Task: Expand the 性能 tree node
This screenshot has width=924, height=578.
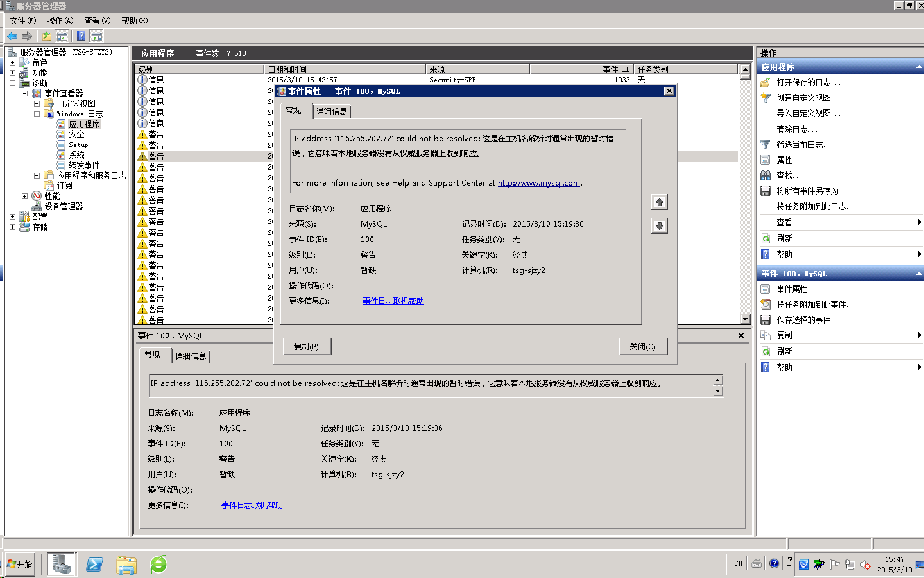Action: pyautogui.click(x=24, y=196)
